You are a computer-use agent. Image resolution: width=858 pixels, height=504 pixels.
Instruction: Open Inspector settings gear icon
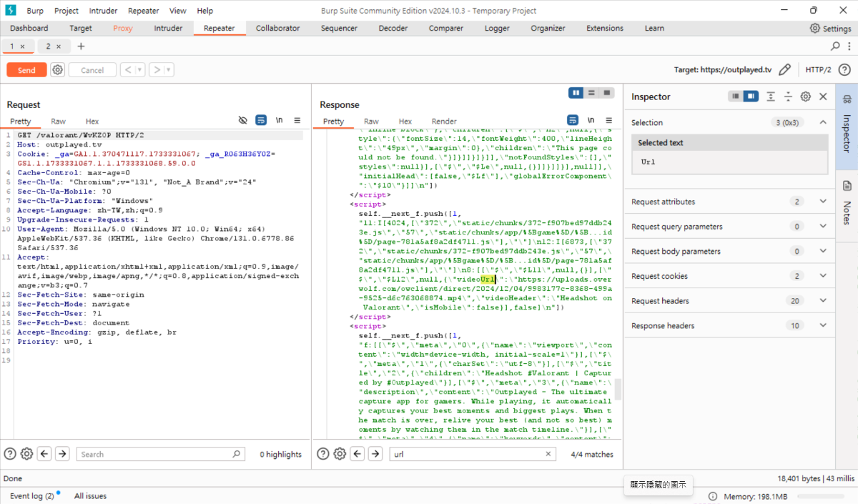click(805, 97)
